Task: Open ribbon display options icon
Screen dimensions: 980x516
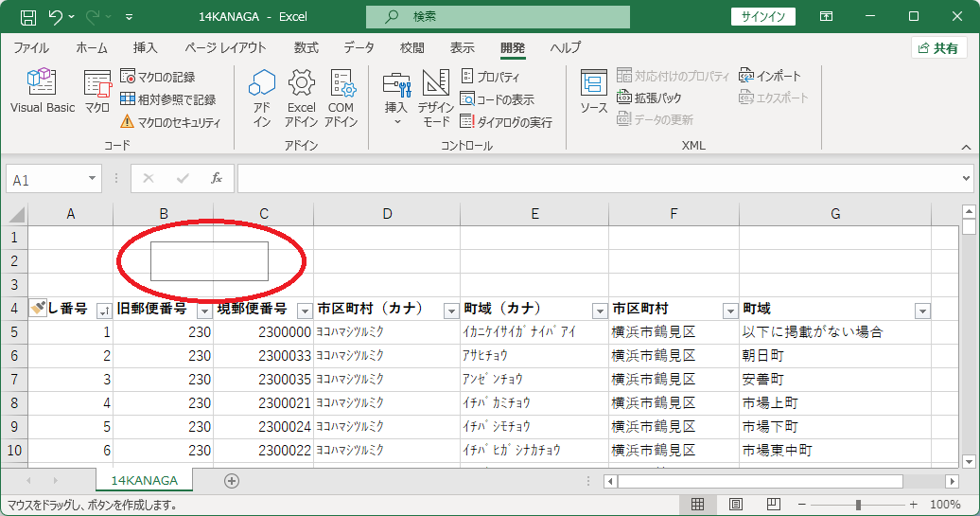Action: pos(826,17)
